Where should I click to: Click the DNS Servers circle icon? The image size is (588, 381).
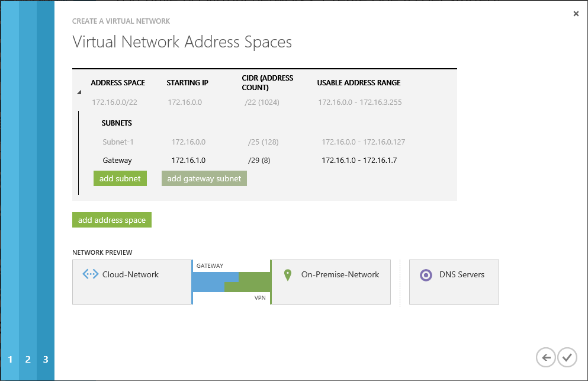pyautogui.click(x=426, y=275)
